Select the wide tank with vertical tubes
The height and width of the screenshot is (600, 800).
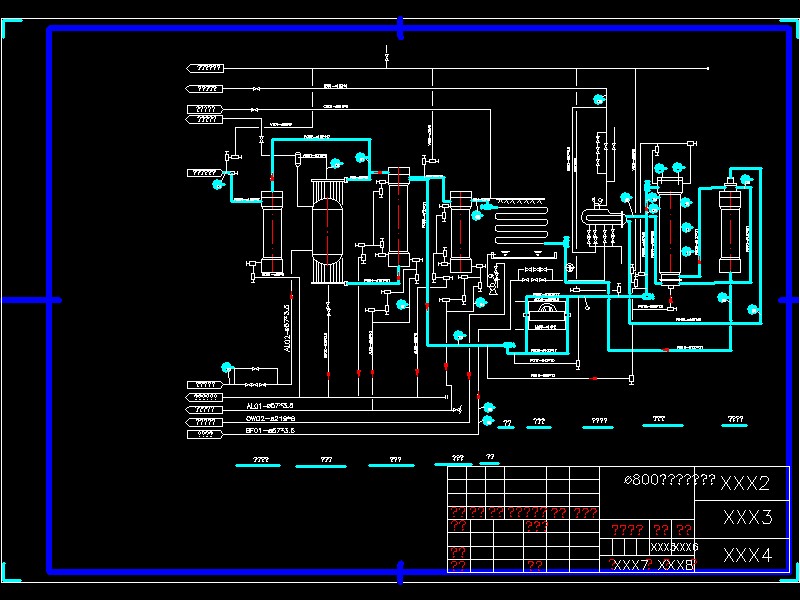(x=327, y=231)
